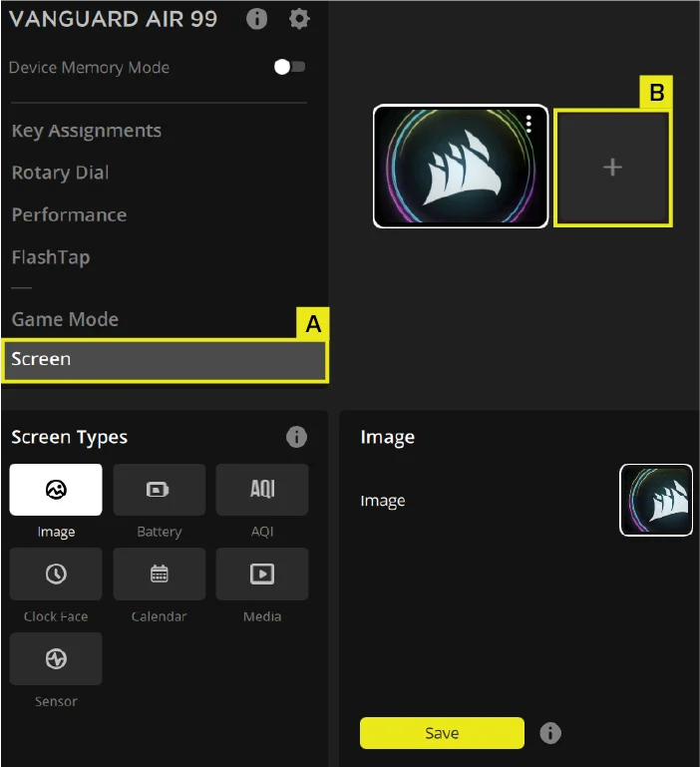
Task: Show info for Screen Types
Action: (x=296, y=437)
